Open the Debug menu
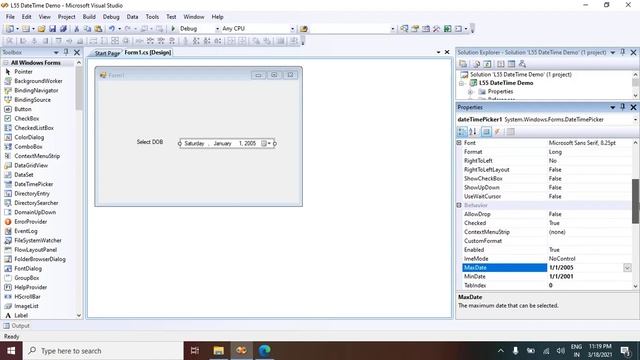 click(x=111, y=17)
